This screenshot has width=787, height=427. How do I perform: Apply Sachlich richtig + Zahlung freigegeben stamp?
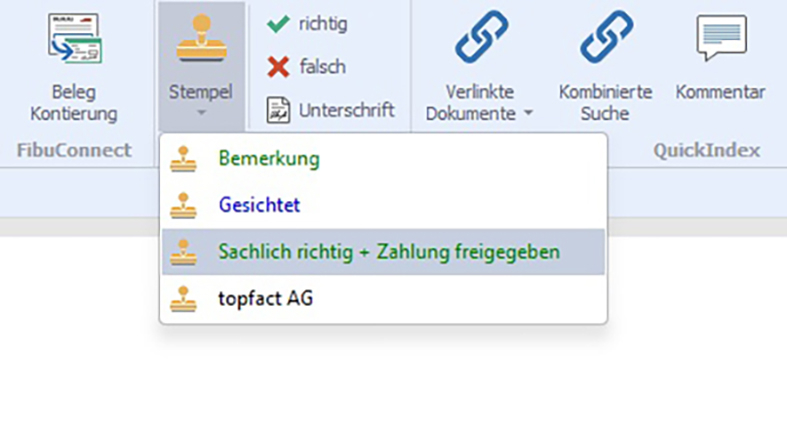[x=388, y=252]
